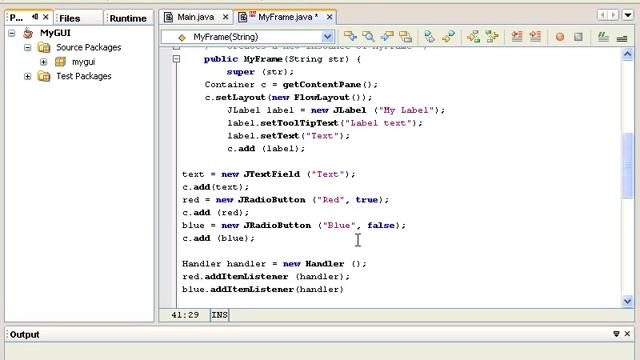
Task: Collapse the MyGUI project node
Action: click(12, 33)
